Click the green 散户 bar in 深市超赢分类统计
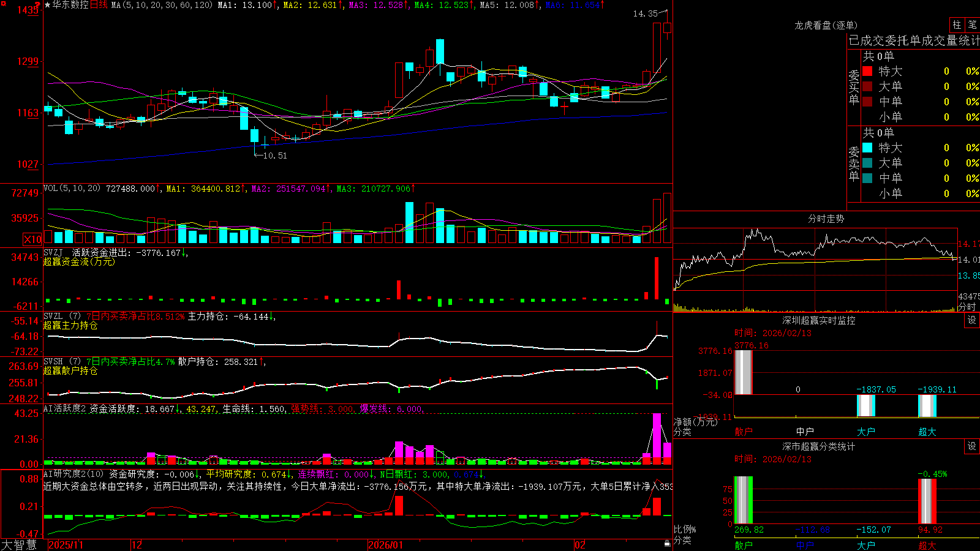 743,500
